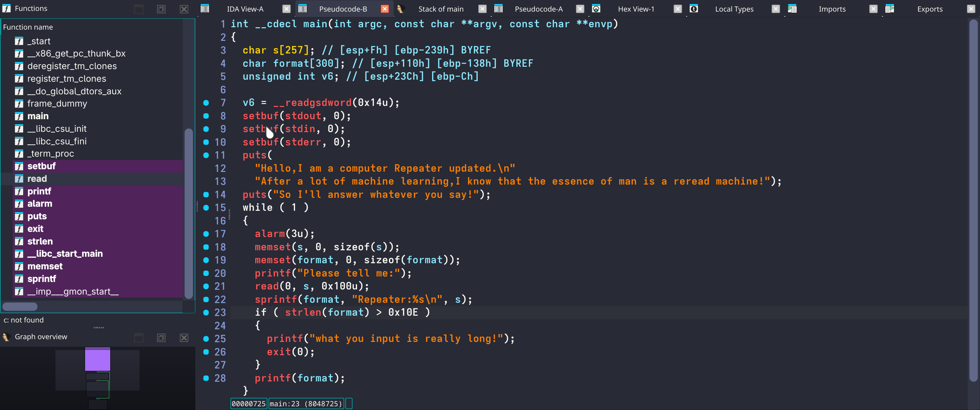Click the Stack of main tab icon
The height and width of the screenshot is (410, 980).
coord(400,9)
